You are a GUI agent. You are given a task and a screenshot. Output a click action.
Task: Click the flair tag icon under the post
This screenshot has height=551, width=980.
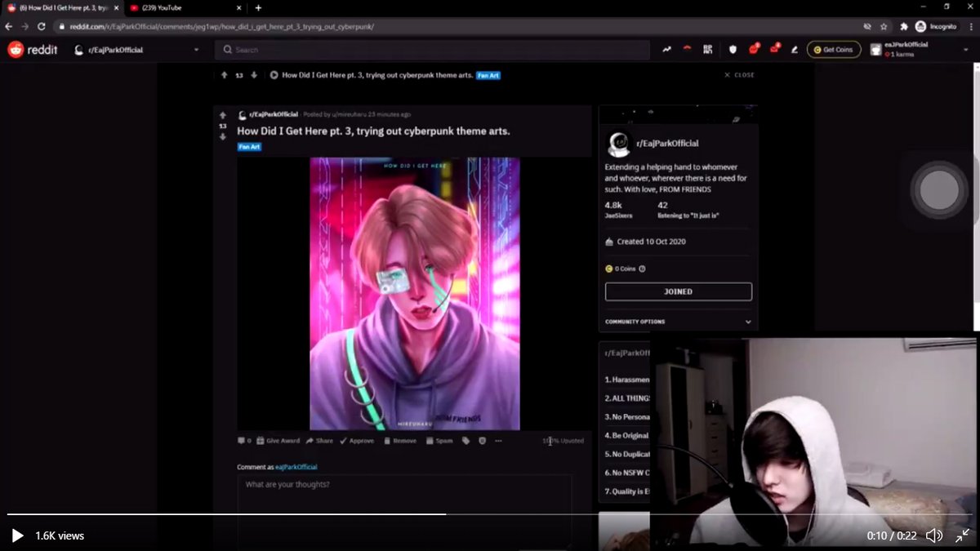coord(465,441)
